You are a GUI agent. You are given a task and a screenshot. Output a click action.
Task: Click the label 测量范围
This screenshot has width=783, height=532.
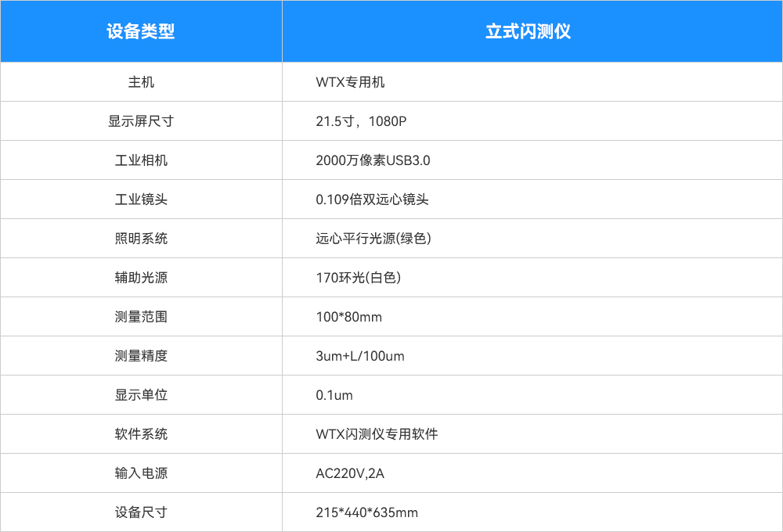pyautogui.click(x=141, y=317)
